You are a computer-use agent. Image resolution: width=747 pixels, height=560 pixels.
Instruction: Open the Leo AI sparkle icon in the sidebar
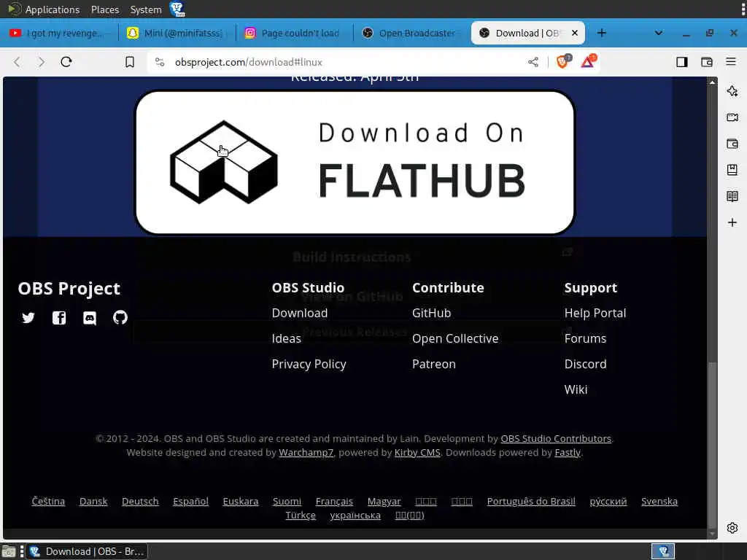coord(732,91)
